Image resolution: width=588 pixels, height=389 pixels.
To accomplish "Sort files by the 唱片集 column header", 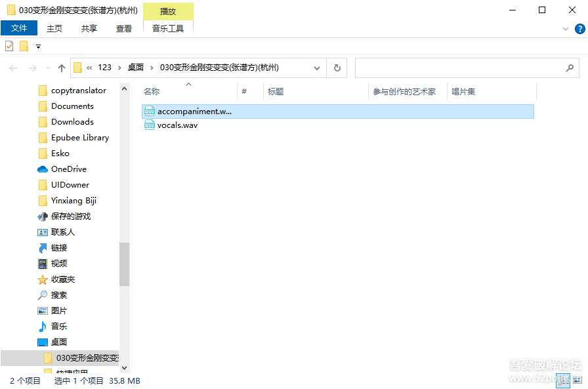I will tap(463, 91).
